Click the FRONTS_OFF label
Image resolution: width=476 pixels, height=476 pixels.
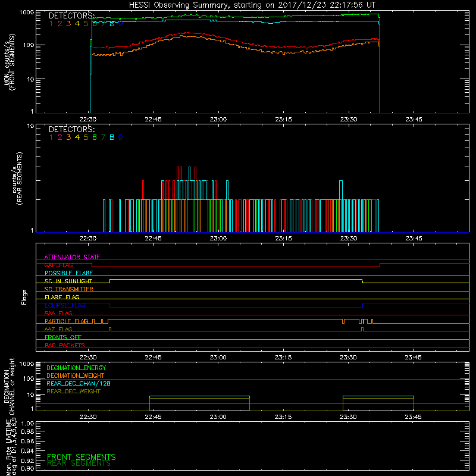coord(63,337)
